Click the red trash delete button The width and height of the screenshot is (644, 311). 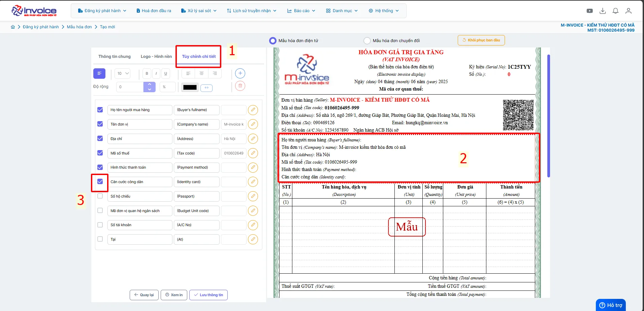(x=240, y=86)
